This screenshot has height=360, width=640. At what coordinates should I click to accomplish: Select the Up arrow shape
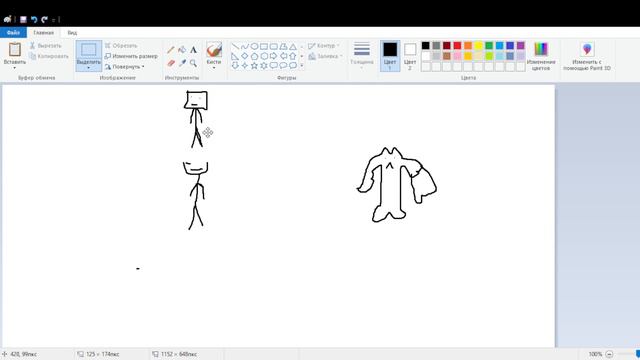click(293, 56)
